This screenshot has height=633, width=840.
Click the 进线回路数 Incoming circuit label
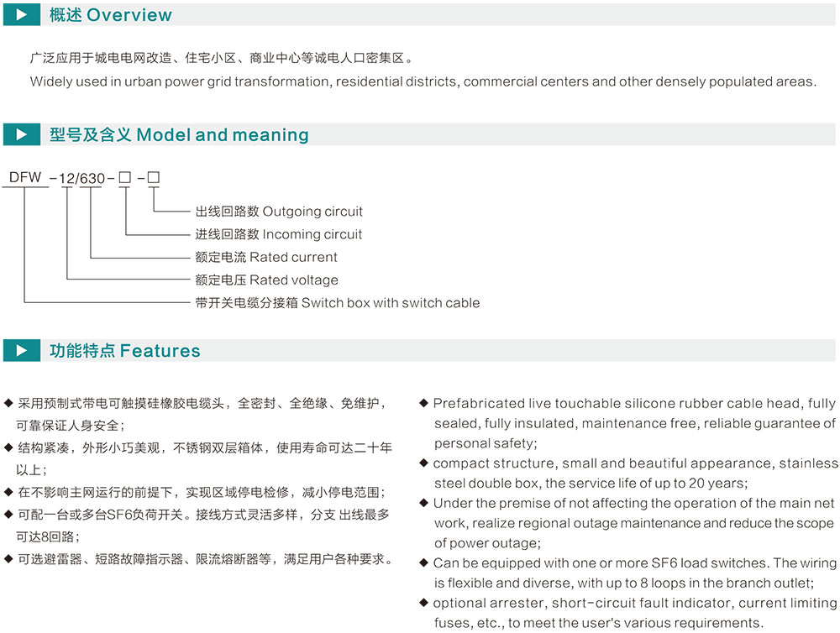(279, 234)
